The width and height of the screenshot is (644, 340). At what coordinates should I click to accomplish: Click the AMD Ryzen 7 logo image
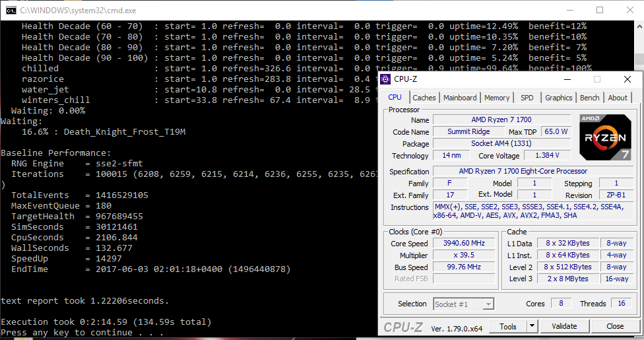pyautogui.click(x=605, y=138)
